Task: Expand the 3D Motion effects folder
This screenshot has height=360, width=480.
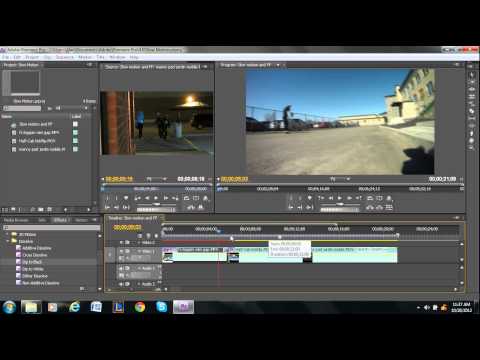Action: click(x=8, y=234)
